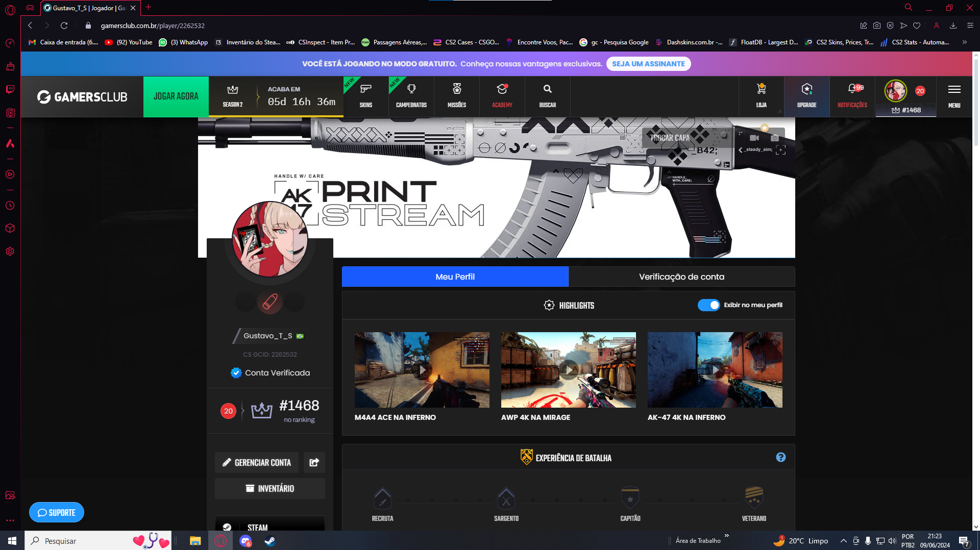980x550 pixels.
Task: Open File Explorer from the taskbar
Action: (x=195, y=541)
